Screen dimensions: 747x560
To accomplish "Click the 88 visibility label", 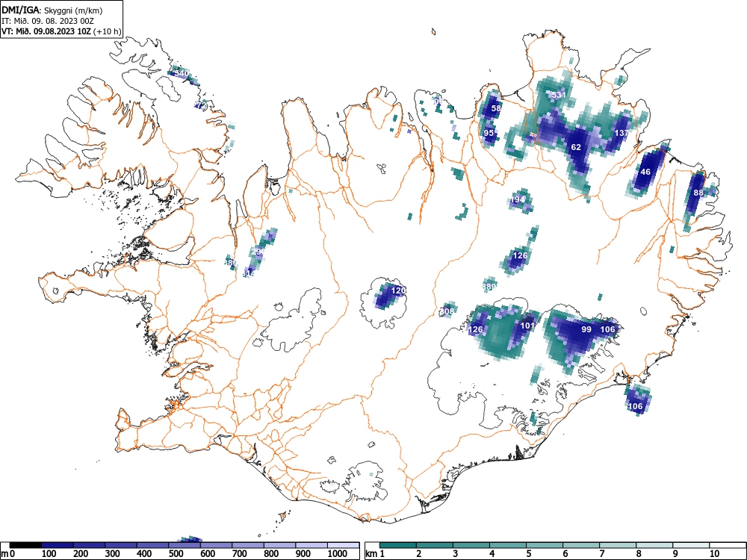I will 698,193.
